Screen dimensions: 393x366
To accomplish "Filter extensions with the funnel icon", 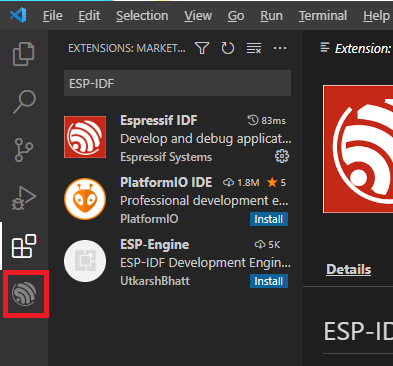I will point(202,48).
